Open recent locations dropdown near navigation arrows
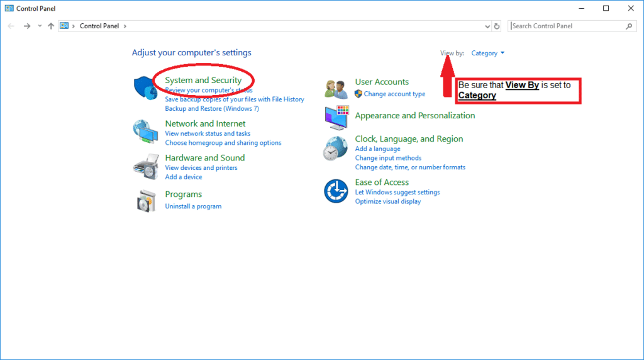The image size is (644, 360). [x=40, y=26]
